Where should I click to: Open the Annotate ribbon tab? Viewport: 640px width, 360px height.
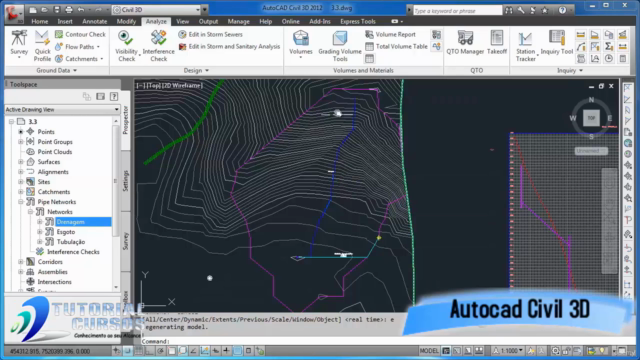point(95,21)
